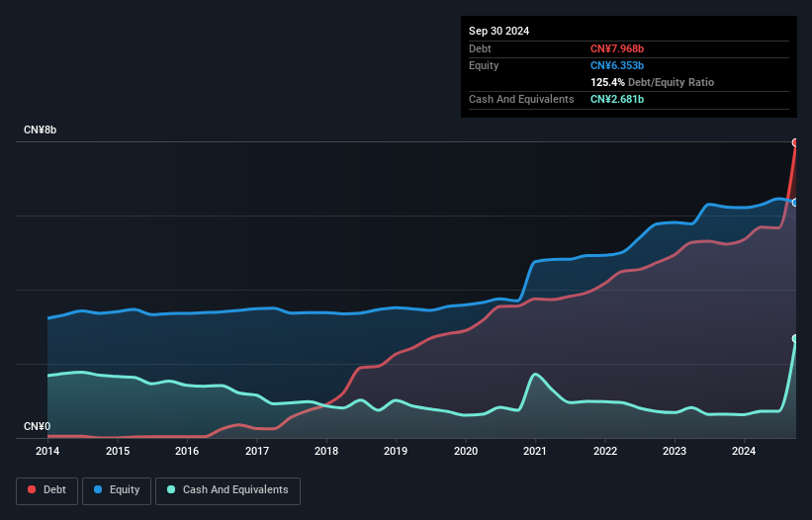Click the red Debt legend dot
The height and width of the screenshot is (520, 812).
pyautogui.click(x=32, y=489)
